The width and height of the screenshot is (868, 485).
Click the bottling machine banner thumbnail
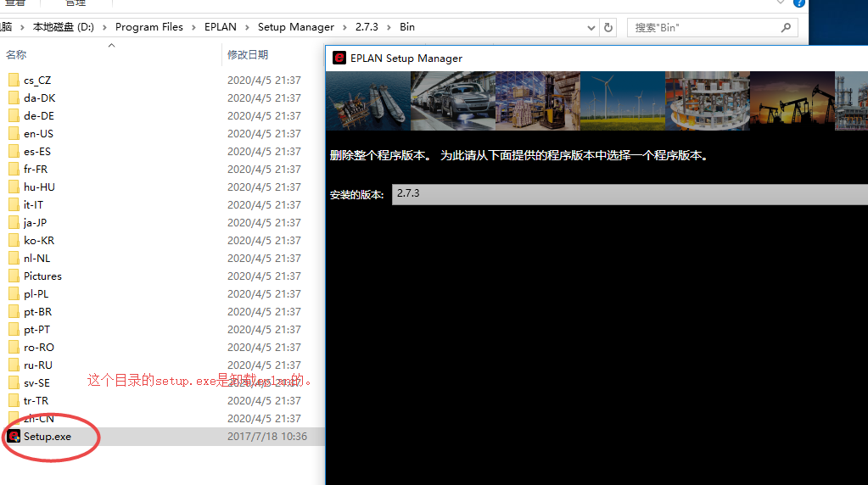coord(708,101)
